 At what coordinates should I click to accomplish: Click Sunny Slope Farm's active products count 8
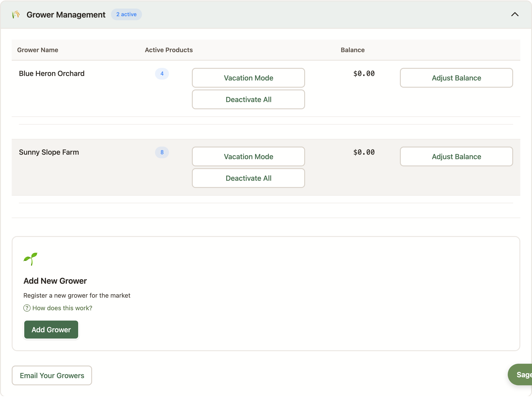pyautogui.click(x=162, y=152)
